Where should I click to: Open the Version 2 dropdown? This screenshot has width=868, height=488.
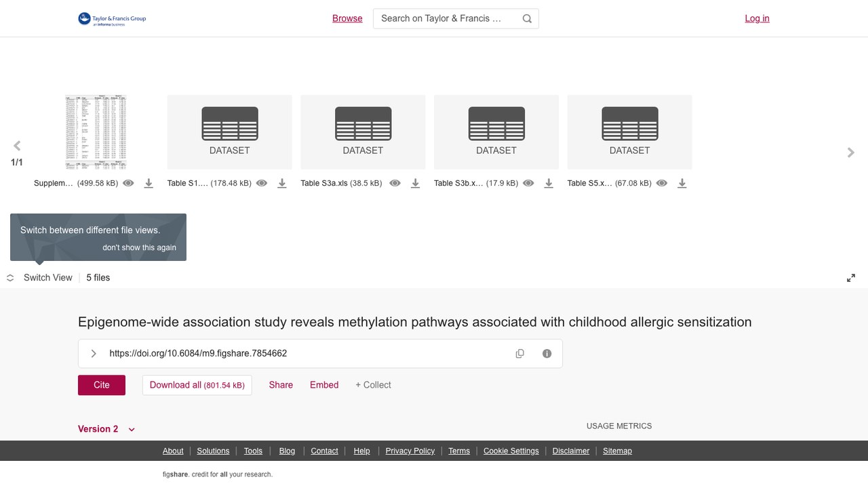[106, 429]
